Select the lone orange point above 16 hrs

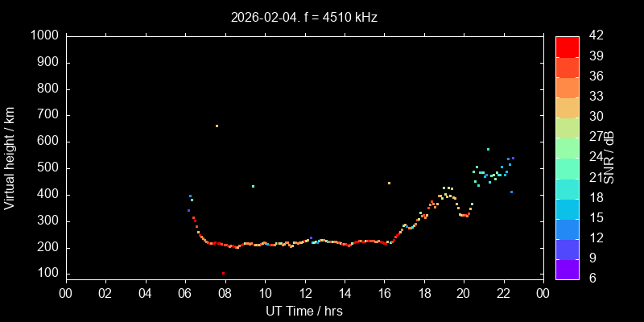pos(389,183)
